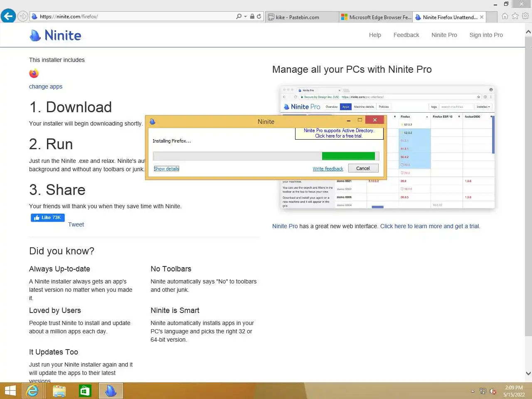Click the Firefox icon under installer includes
This screenshot has height=399, width=532.
point(34,73)
